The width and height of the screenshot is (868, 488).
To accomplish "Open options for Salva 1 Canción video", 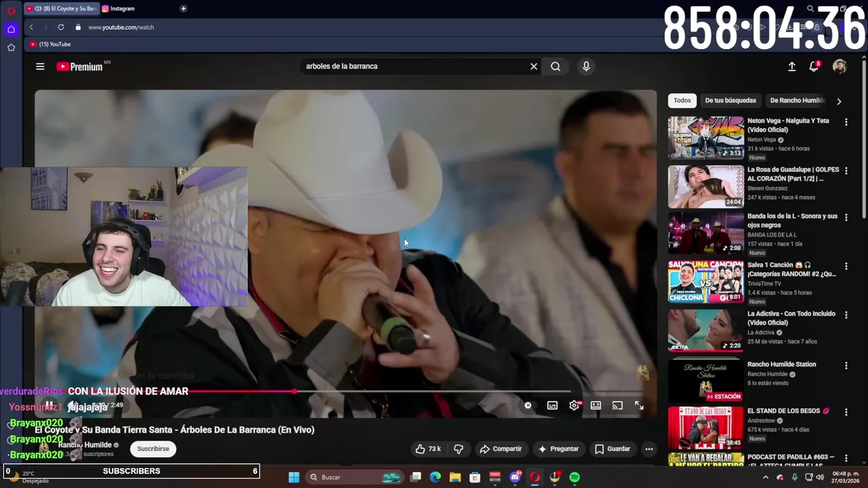I will 846,266.
